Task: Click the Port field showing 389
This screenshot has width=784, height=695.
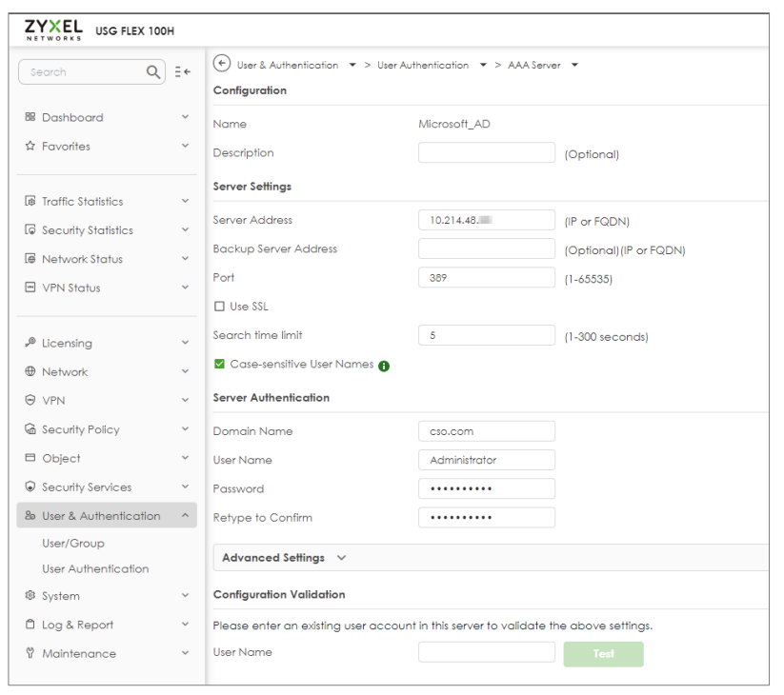Action: click(x=487, y=277)
